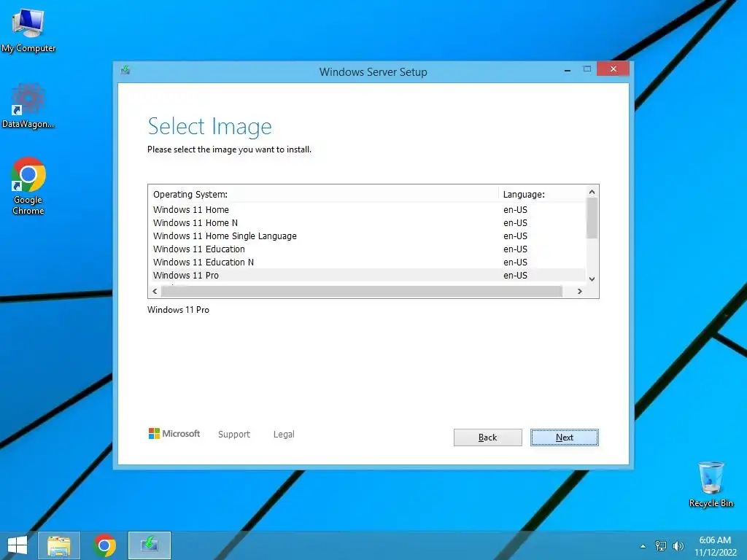
Task: Select Windows 11 Home N
Action: click(x=367, y=223)
